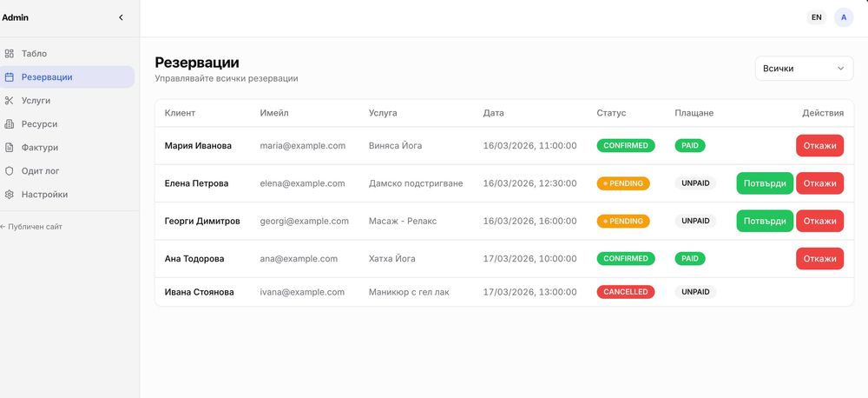The width and height of the screenshot is (868, 398).
Task: Switch language with the EN button
Action: 816,17
